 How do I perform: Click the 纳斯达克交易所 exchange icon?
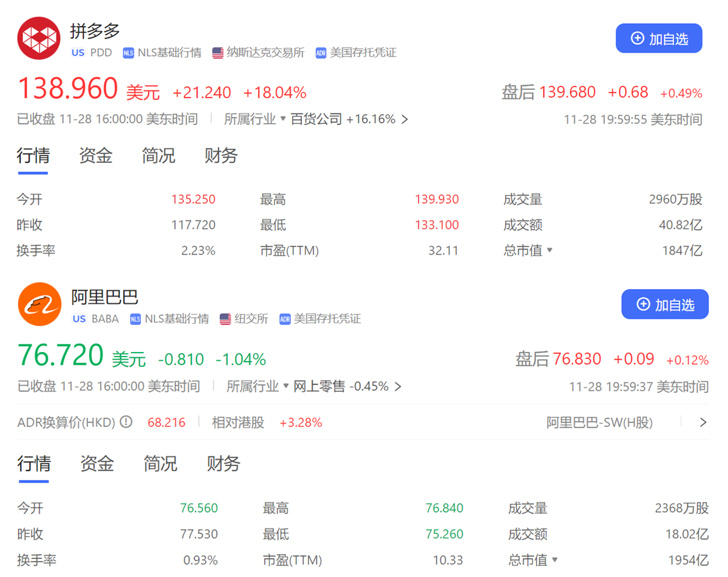point(218,53)
